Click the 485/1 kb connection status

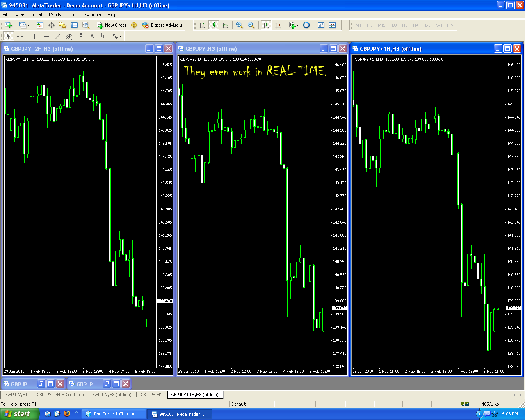click(x=490, y=404)
